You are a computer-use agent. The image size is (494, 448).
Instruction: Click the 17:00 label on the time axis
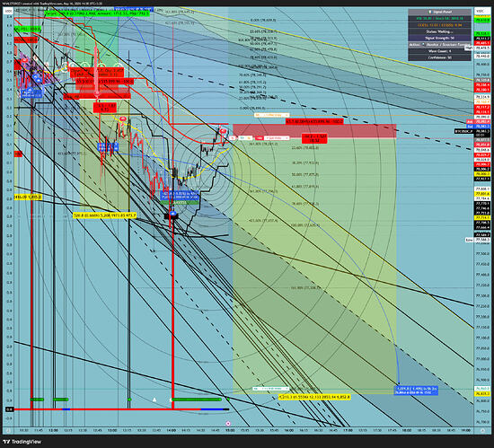coord(348,430)
